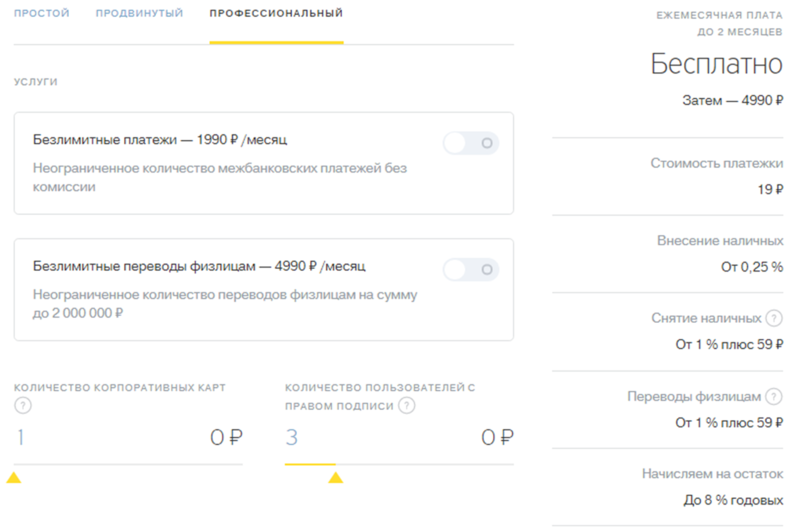Switch to the Простой tab
The image size is (800, 531).
(41, 14)
